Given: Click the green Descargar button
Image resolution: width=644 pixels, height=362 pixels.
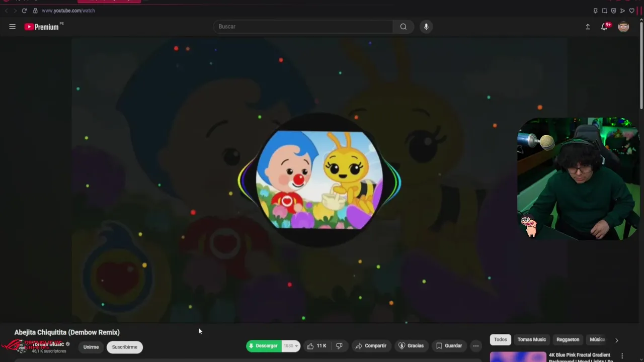Looking at the screenshot, I should (x=264, y=346).
